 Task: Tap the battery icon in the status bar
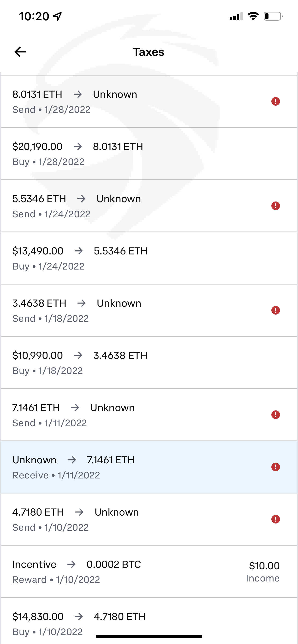point(273,17)
